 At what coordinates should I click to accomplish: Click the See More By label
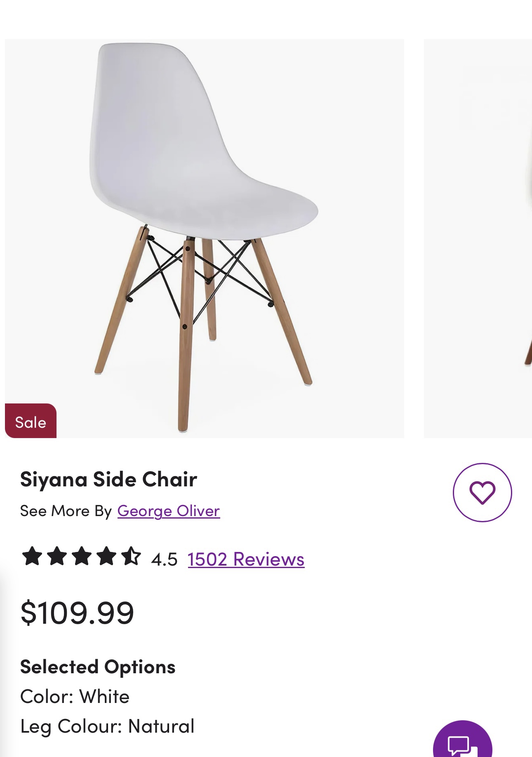coord(66,511)
